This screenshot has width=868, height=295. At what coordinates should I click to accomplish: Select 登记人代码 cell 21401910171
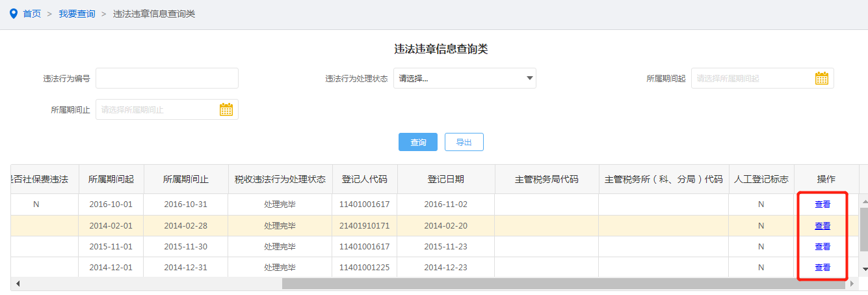pos(365,226)
